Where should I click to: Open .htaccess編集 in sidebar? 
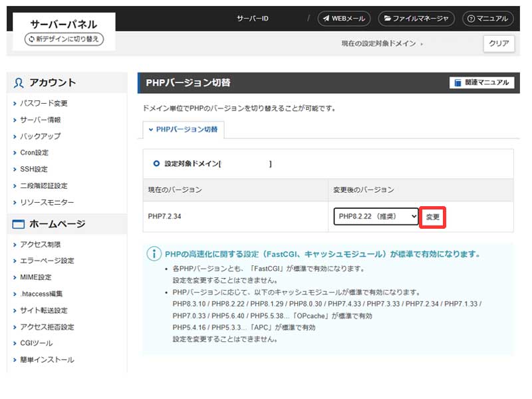(x=41, y=293)
